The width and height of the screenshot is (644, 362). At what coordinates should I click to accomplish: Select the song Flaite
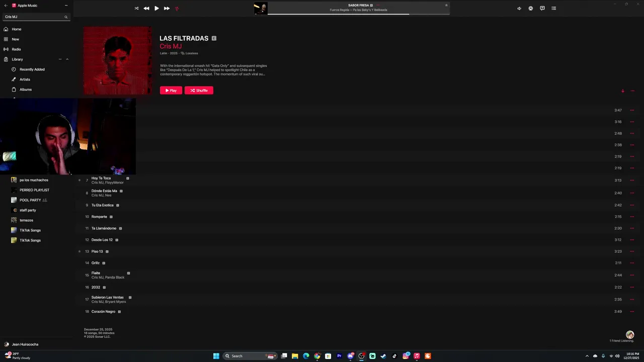click(96, 273)
